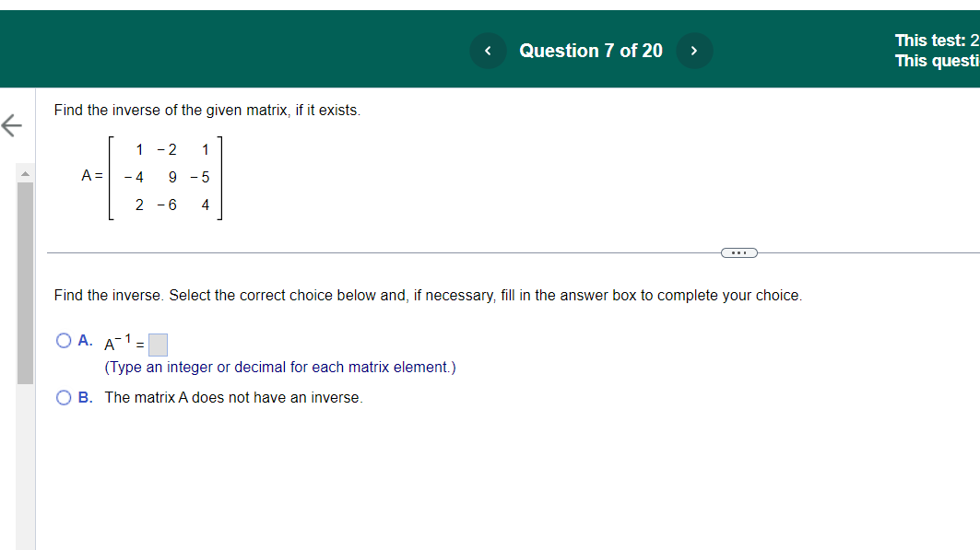Go to the previous question arrow

coord(488,51)
